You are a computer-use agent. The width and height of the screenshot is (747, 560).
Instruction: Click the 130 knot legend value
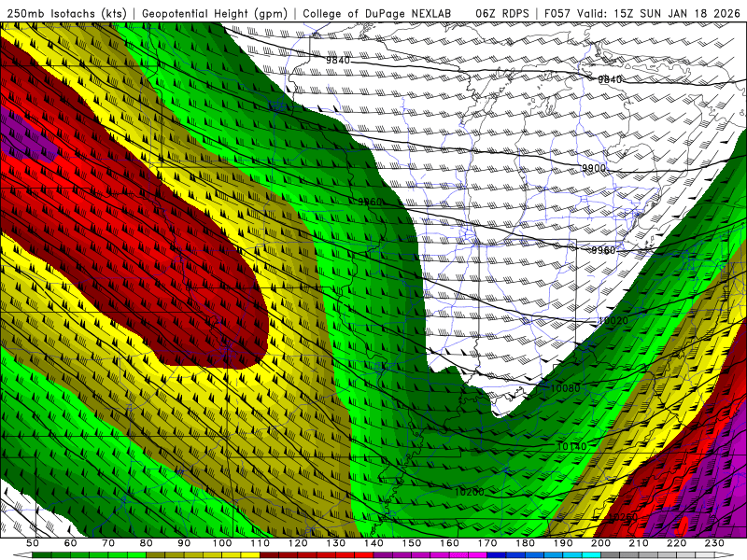336,543
